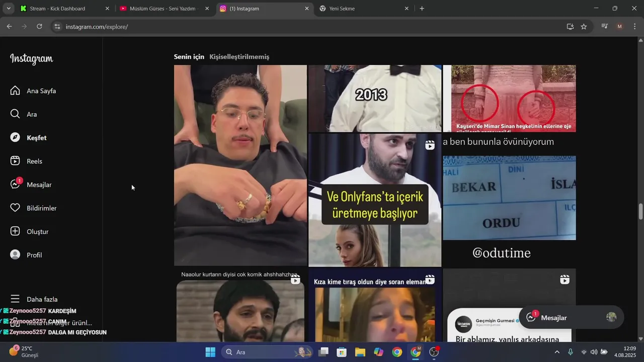Close the Yeni Sekme tab
The height and width of the screenshot is (362, 644).
click(407, 9)
